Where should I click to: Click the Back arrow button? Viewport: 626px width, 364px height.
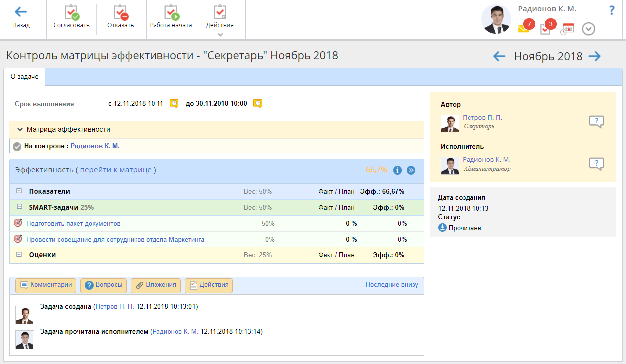(21, 18)
